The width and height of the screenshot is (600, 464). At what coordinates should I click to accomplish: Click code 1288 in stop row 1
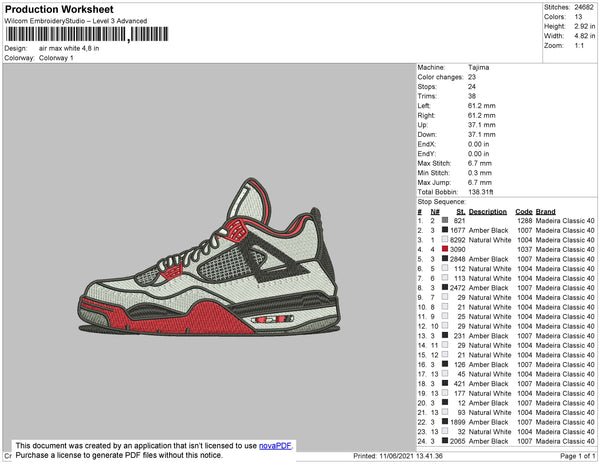[525, 221]
